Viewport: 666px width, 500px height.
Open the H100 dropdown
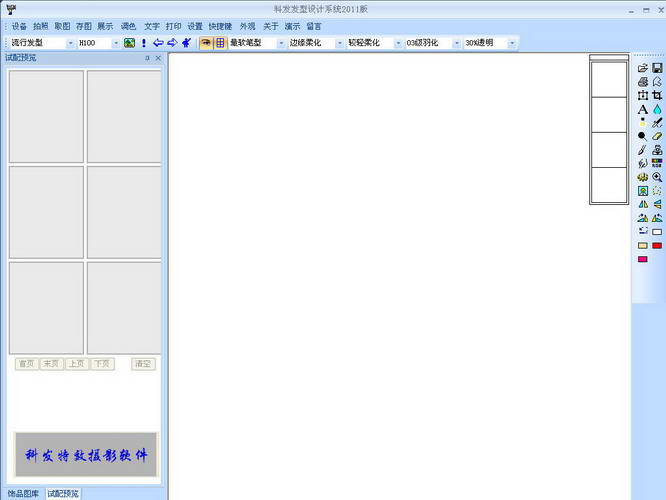115,43
